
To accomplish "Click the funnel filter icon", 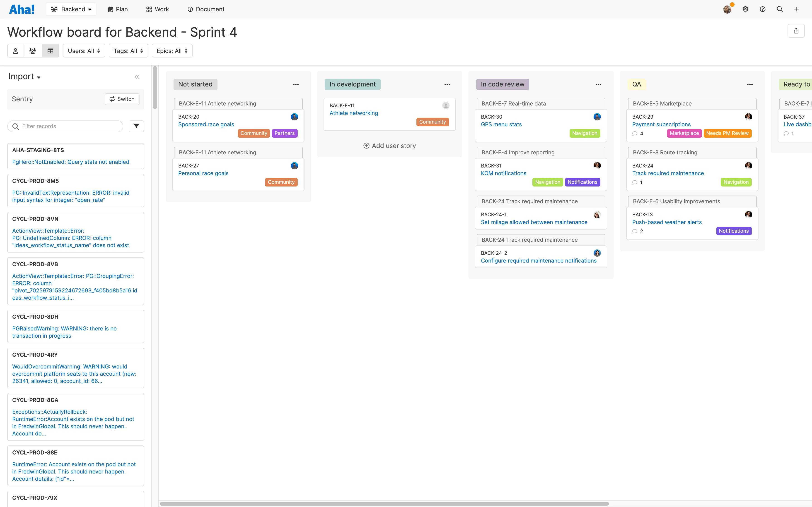I will pos(136,126).
